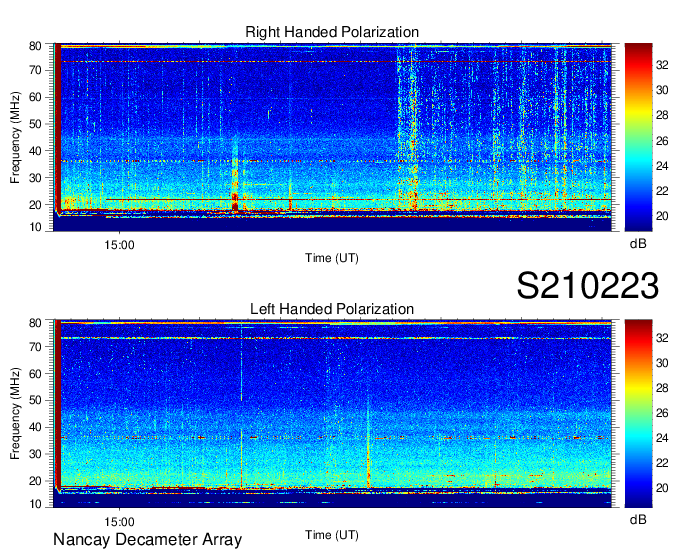Click the 'Left Handed Polarization' plot title
Viewport: 680px width, 552px height.
[x=332, y=309]
